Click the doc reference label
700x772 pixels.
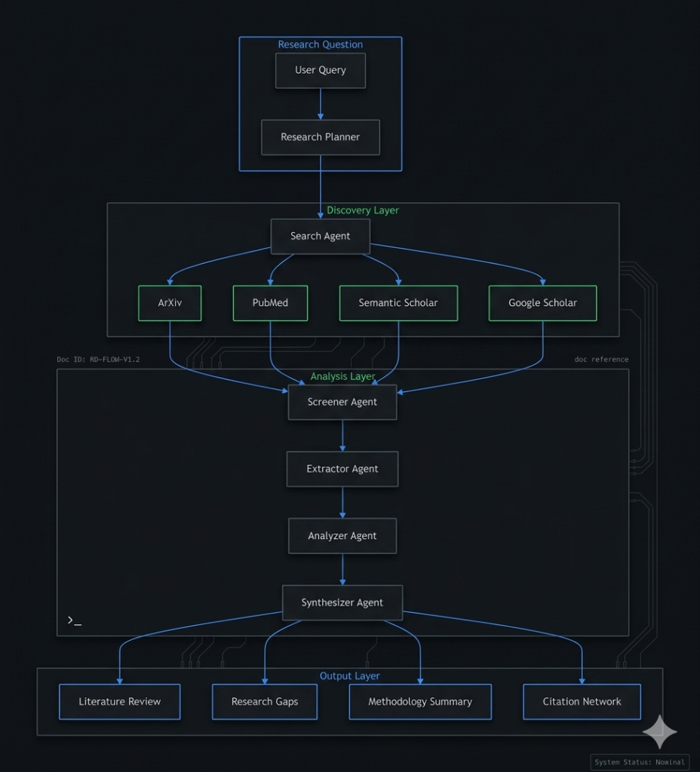pyautogui.click(x=601, y=360)
